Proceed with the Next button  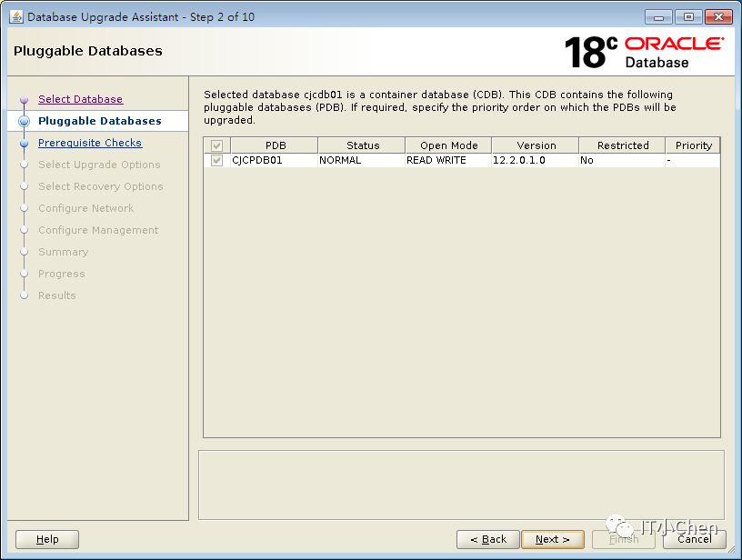click(553, 539)
